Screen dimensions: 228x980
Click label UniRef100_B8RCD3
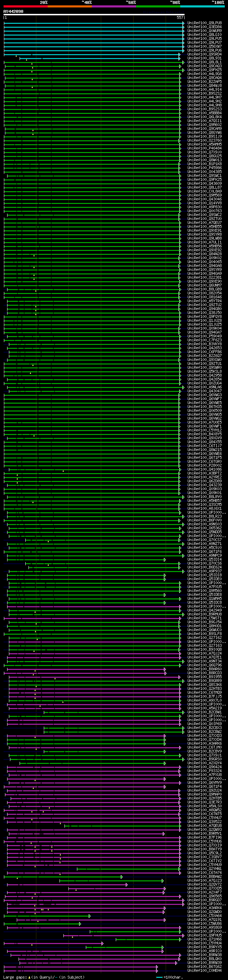click(x=204, y=673)
